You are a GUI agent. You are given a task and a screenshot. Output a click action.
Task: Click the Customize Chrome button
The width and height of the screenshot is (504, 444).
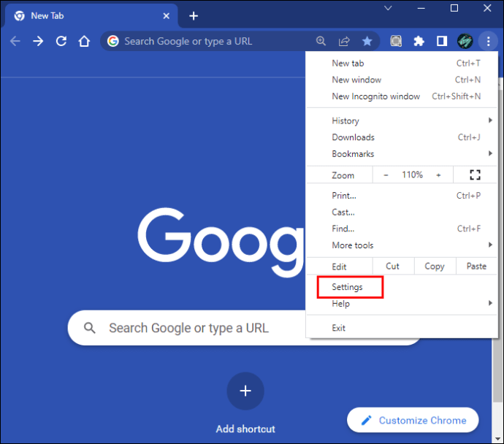tap(413, 420)
